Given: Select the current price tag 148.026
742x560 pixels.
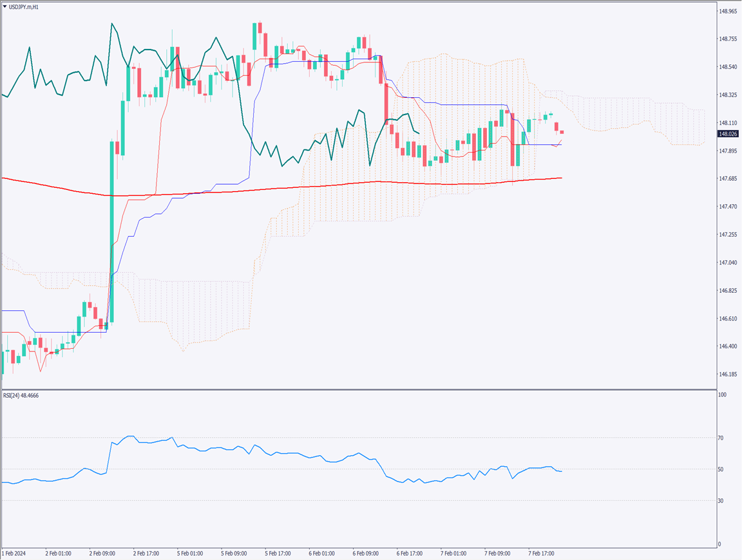Looking at the screenshot, I should [728, 134].
